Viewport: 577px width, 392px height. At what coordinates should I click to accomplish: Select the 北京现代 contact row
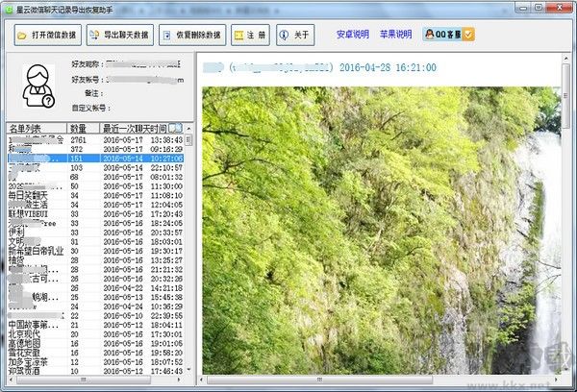click(x=95, y=334)
